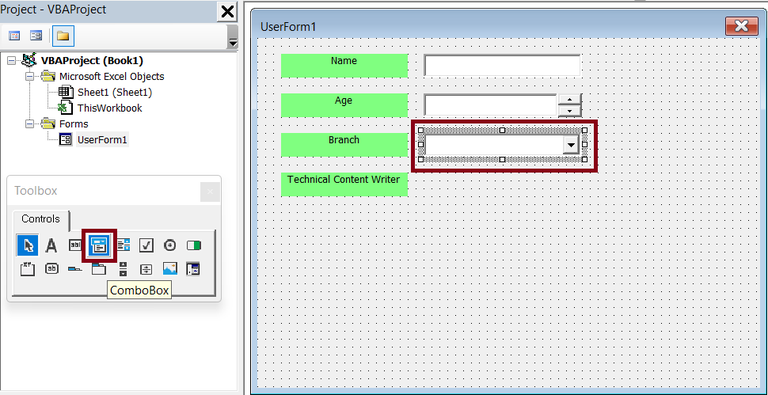
Task: Pick the OptionButton control in Toolbox
Action: [170, 245]
